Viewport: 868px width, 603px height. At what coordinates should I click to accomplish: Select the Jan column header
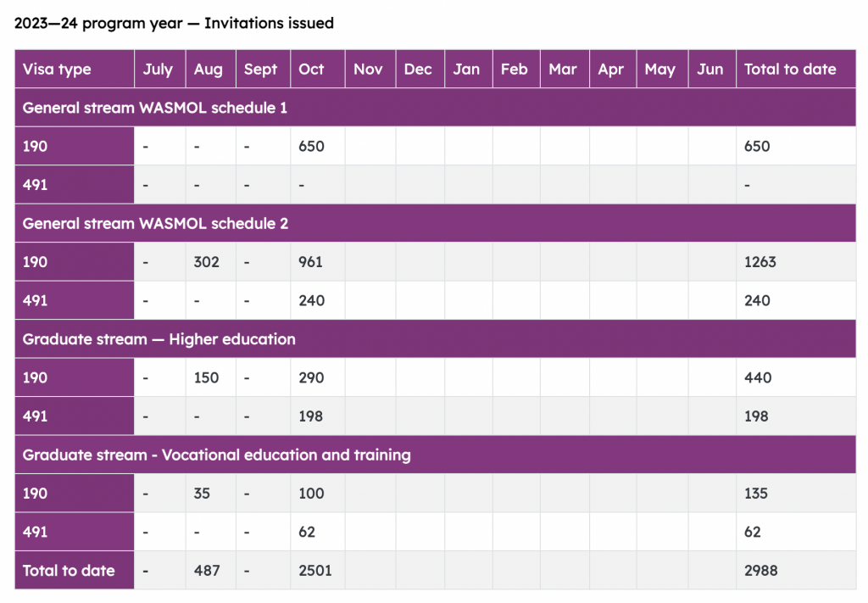466,70
